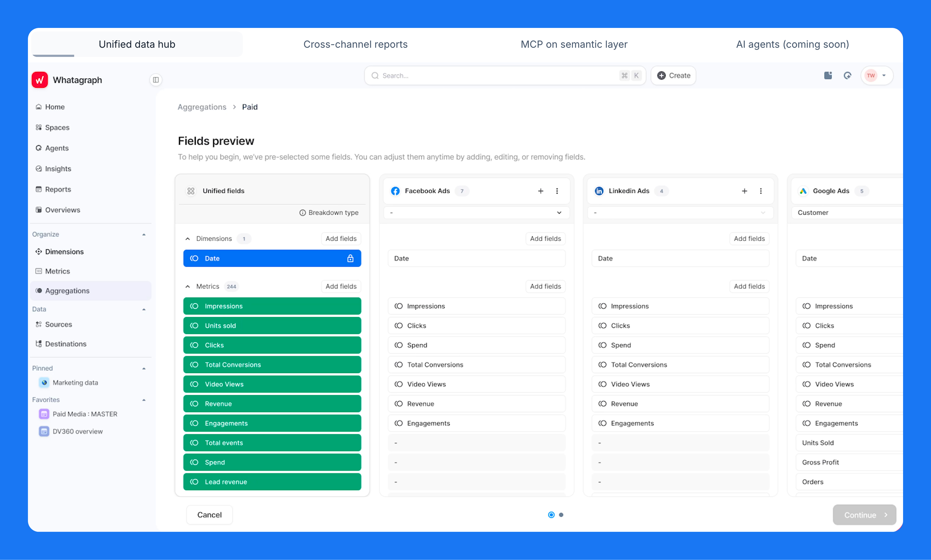This screenshot has width=931, height=560.
Task: Collapse the Metrics fields section
Action: pos(187,286)
